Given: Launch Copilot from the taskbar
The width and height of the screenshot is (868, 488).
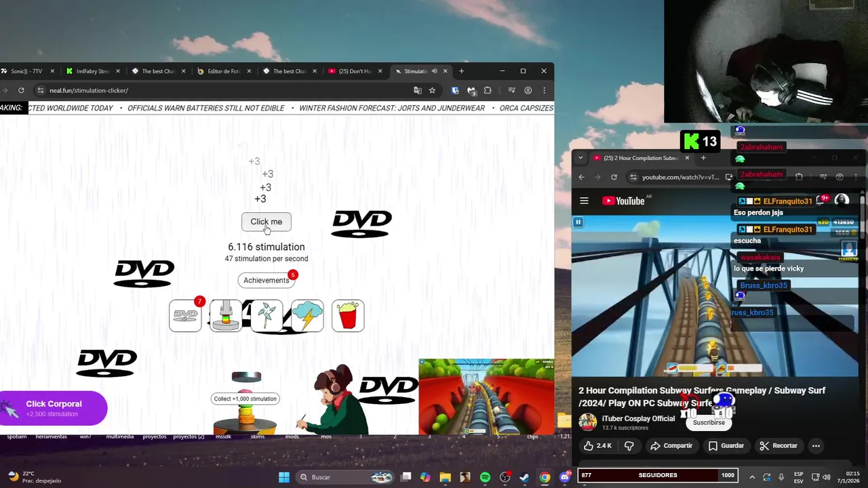Looking at the screenshot, I should pos(425,477).
